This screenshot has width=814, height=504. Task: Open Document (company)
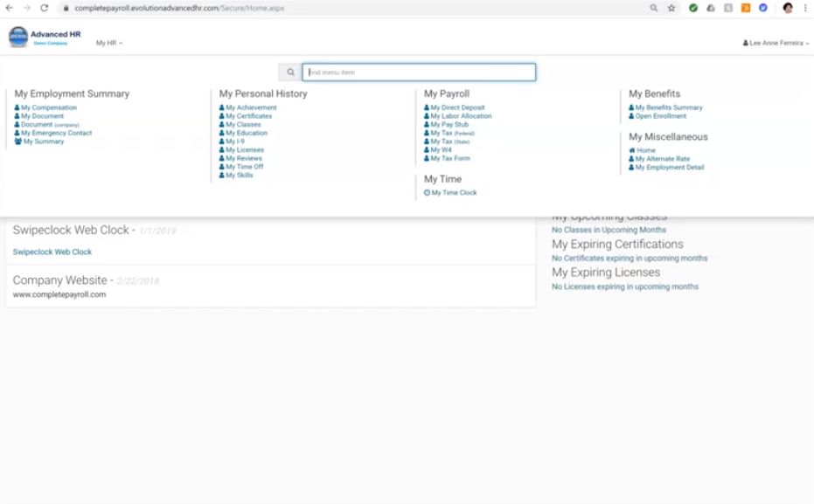pyautogui.click(x=46, y=124)
